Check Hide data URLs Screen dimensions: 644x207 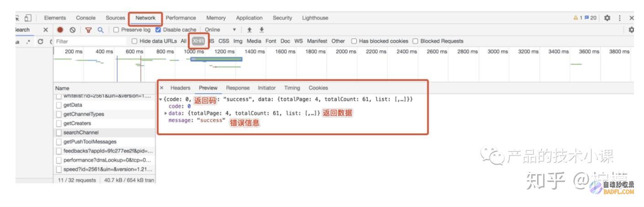(x=134, y=41)
